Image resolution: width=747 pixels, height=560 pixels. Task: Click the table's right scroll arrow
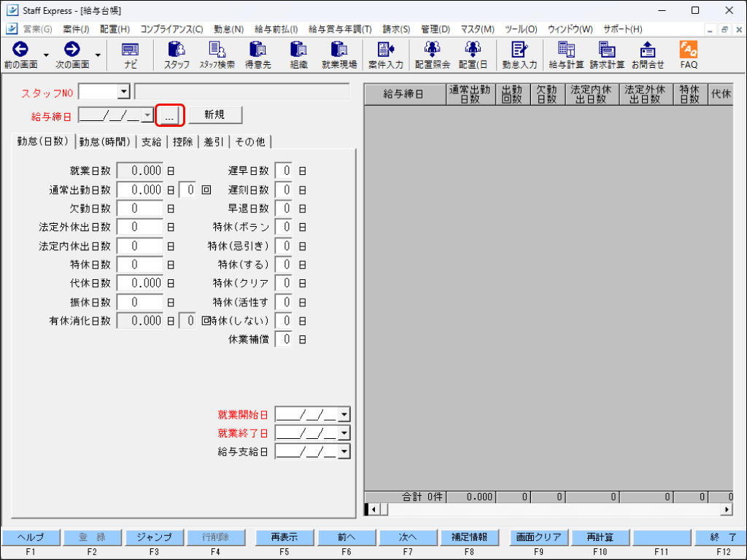tap(727, 510)
